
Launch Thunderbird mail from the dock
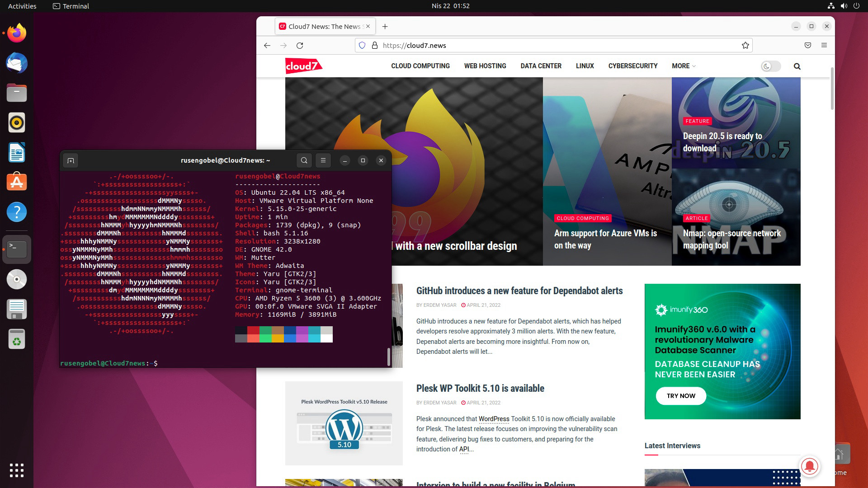click(17, 63)
